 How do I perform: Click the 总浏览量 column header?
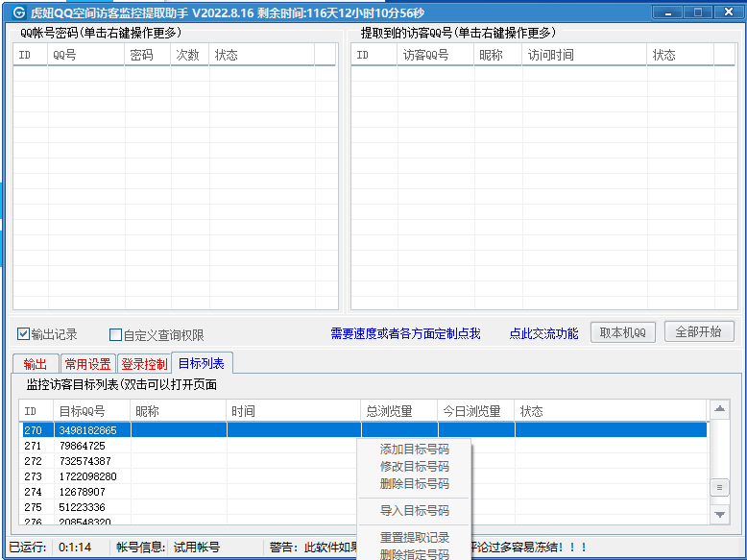click(399, 411)
